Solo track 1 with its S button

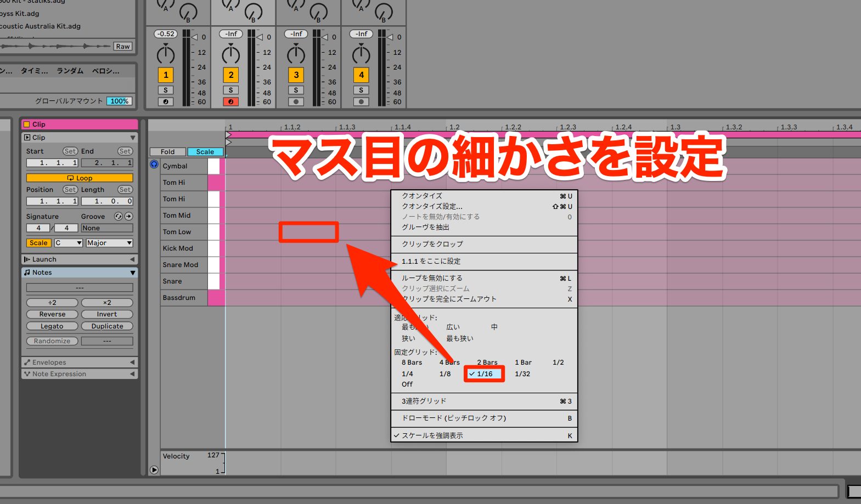(166, 90)
